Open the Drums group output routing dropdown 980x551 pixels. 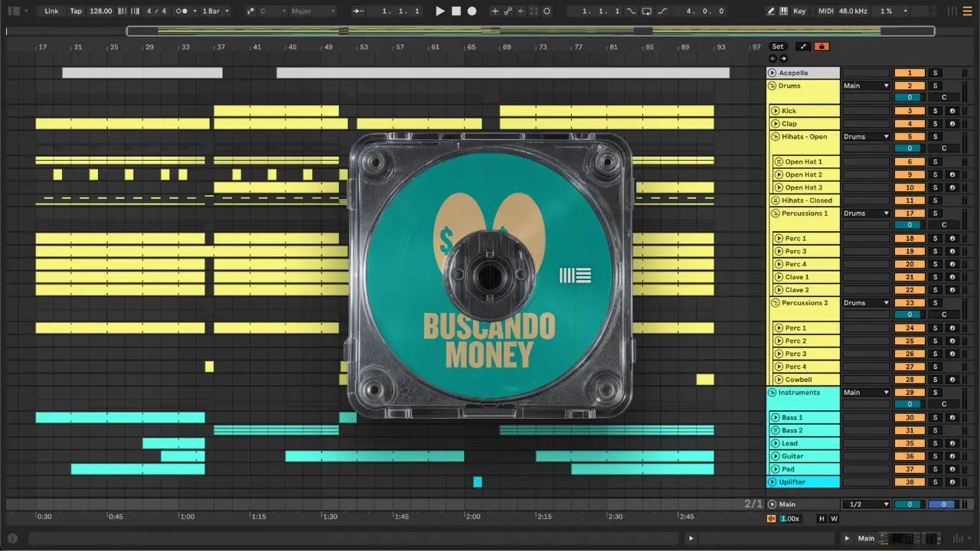pyautogui.click(x=866, y=86)
